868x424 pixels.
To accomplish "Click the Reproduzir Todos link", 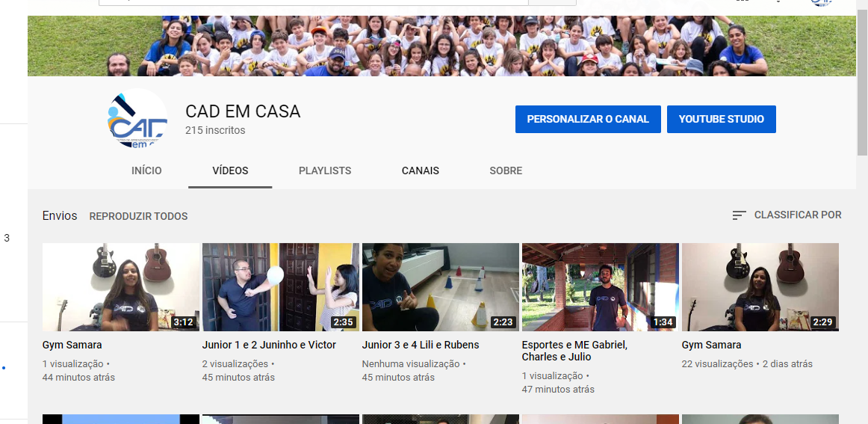I will 138,216.
